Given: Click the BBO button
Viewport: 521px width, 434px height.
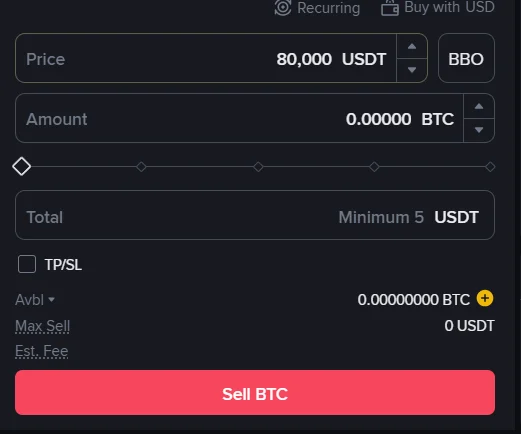Looking at the screenshot, I should 466,58.
